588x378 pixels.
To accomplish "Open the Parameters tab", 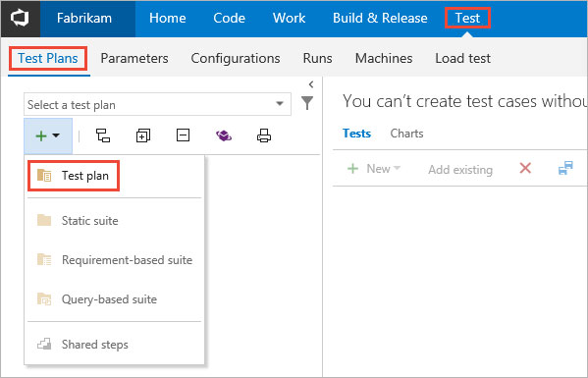I will (x=134, y=58).
